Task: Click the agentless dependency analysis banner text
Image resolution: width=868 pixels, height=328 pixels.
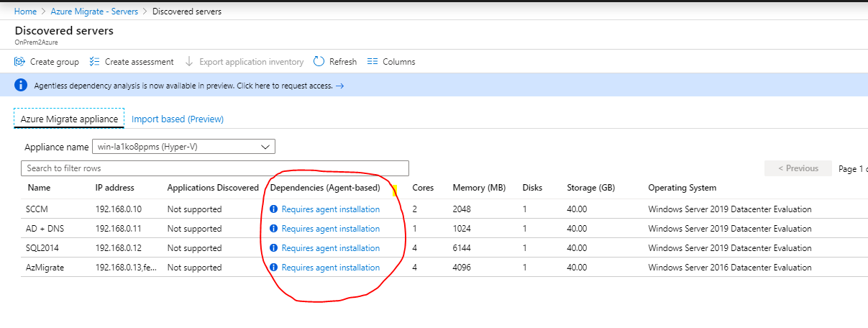Action: (183, 86)
